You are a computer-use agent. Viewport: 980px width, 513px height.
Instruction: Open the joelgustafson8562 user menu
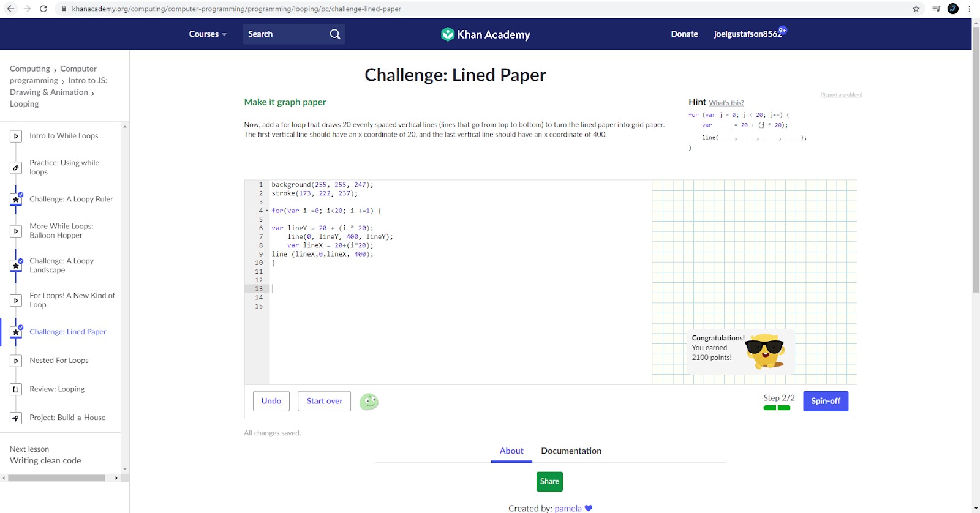click(x=747, y=34)
